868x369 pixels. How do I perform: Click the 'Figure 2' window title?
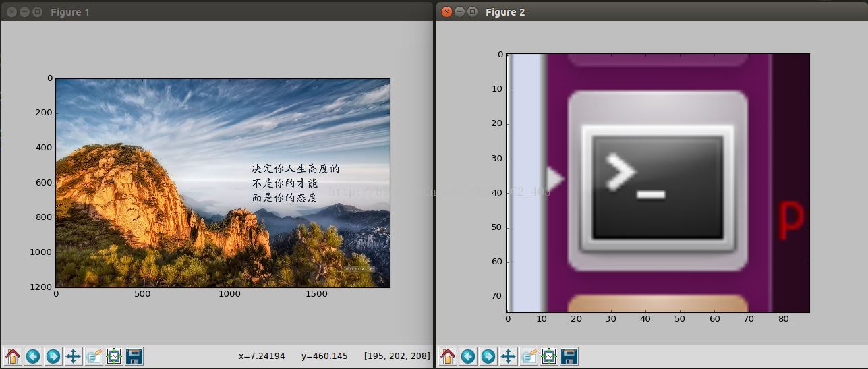(505, 12)
